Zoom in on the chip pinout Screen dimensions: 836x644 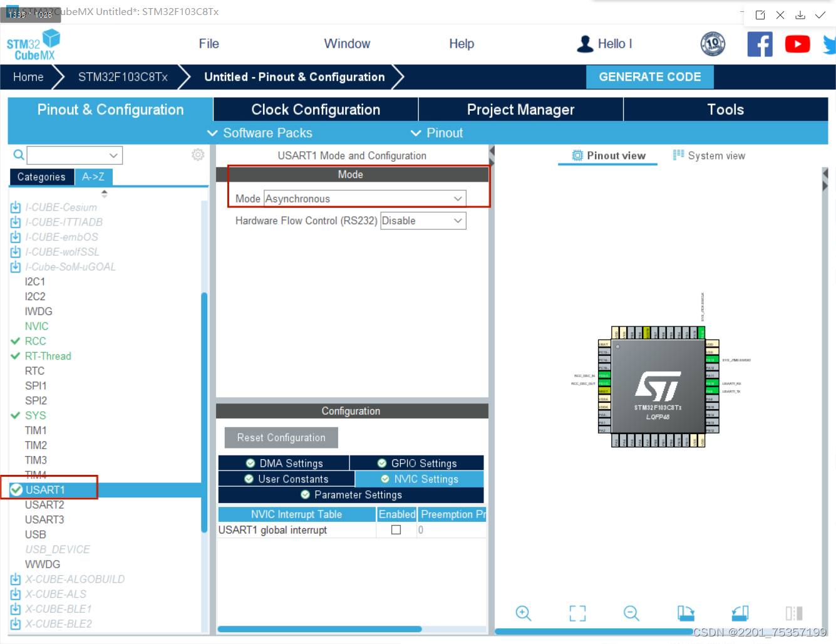tap(524, 613)
